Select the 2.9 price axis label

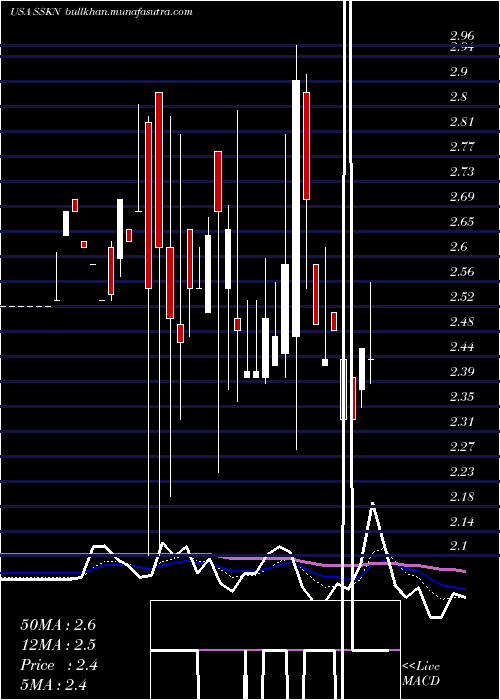pyautogui.click(x=458, y=71)
